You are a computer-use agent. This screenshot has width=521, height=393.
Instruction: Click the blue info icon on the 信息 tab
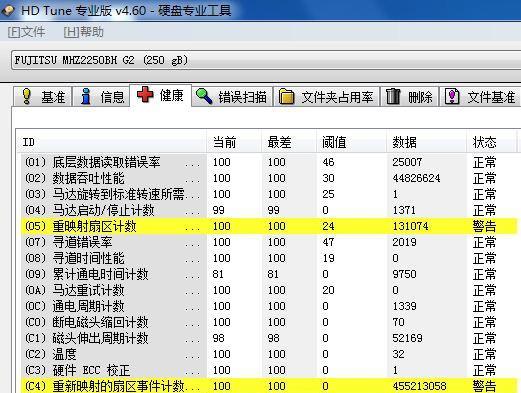click(86, 96)
